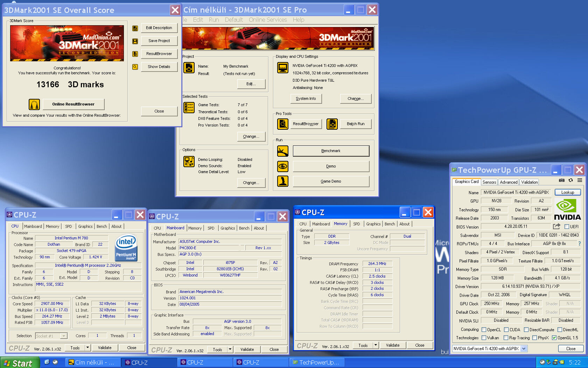Toggle the OpenCL checkbox in GPU-Z
Viewport: 588px width, 368px height.
pos(484,330)
